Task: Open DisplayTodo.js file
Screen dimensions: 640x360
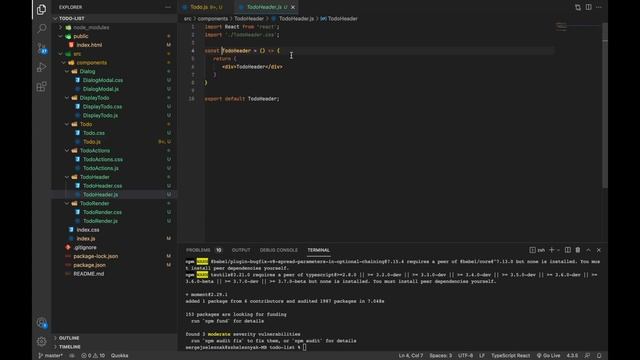Action: (x=100, y=116)
